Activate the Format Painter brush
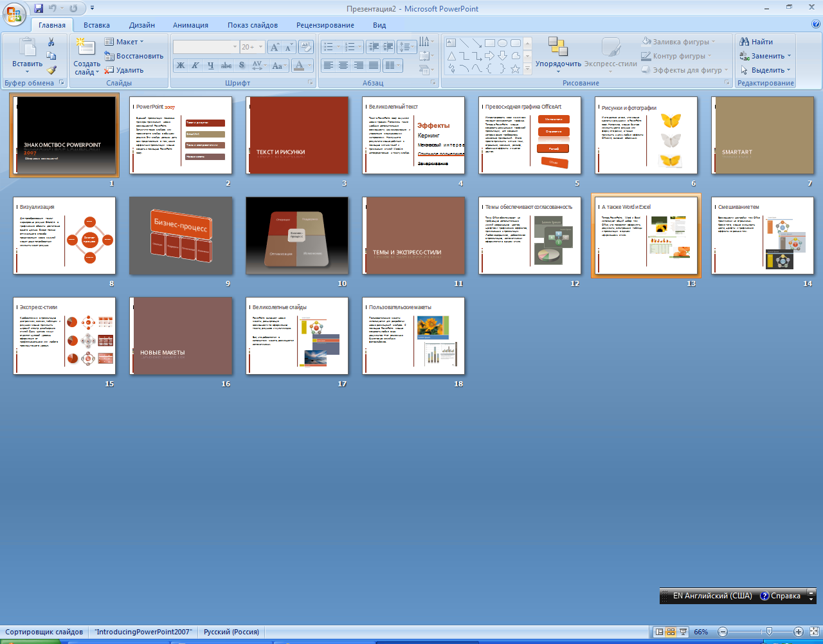This screenshot has width=823, height=644. click(x=51, y=70)
